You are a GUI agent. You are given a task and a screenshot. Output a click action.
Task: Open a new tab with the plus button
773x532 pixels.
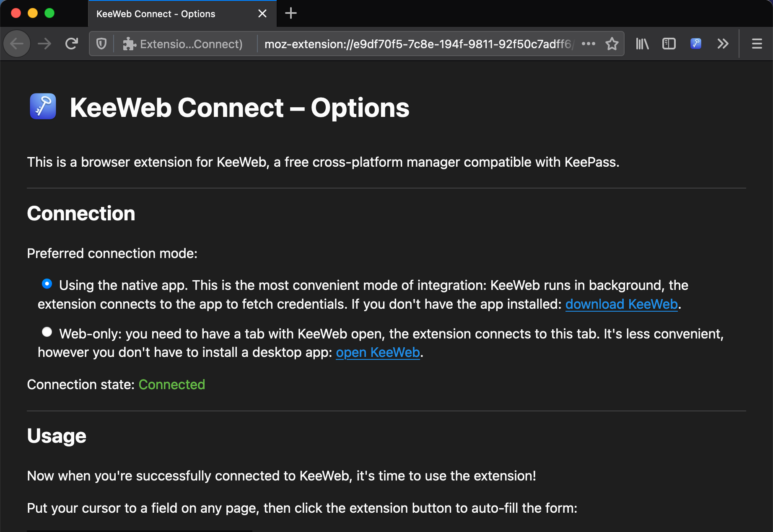pos(291,13)
